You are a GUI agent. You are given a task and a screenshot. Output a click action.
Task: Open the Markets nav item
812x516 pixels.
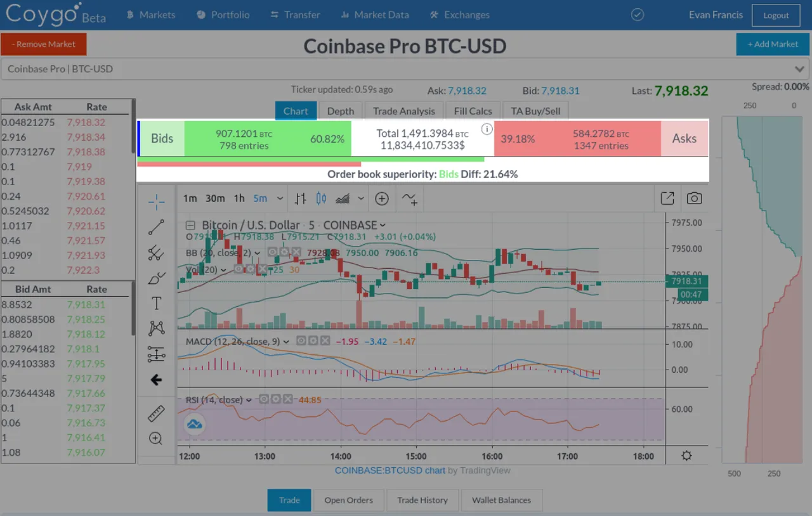pyautogui.click(x=151, y=15)
